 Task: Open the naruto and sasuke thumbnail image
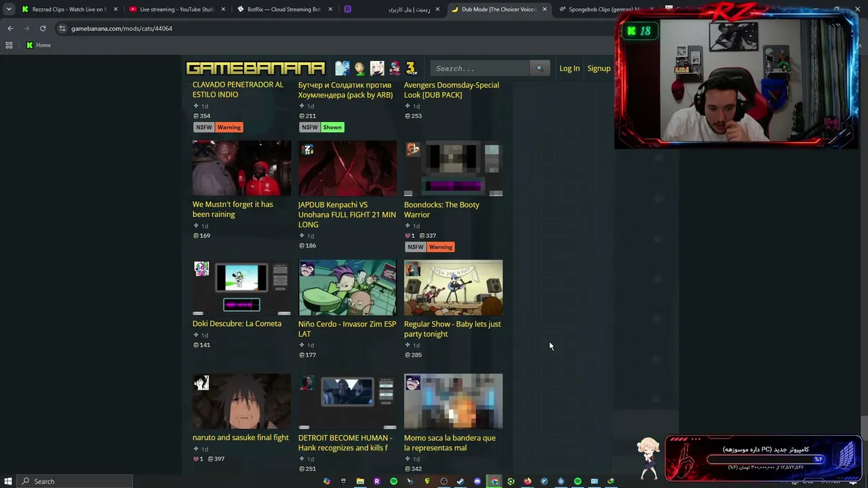tap(242, 401)
